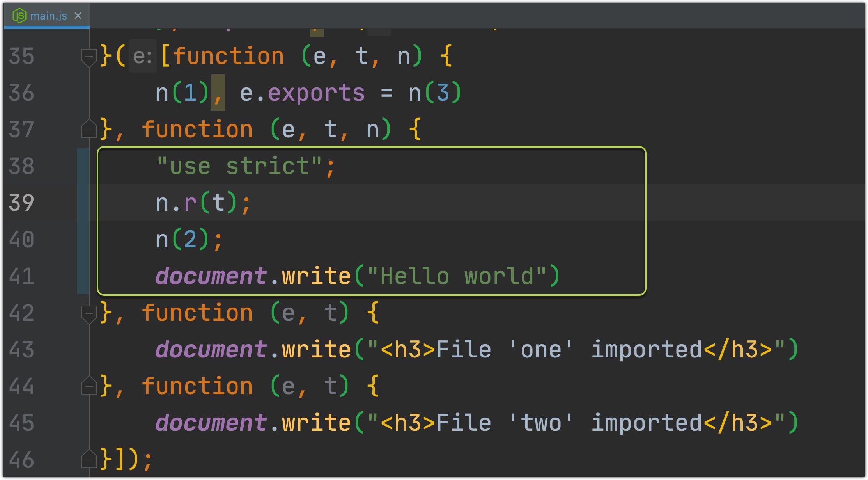Click the "use strict" string on line 38
The height and width of the screenshot is (480, 868).
pyautogui.click(x=239, y=166)
